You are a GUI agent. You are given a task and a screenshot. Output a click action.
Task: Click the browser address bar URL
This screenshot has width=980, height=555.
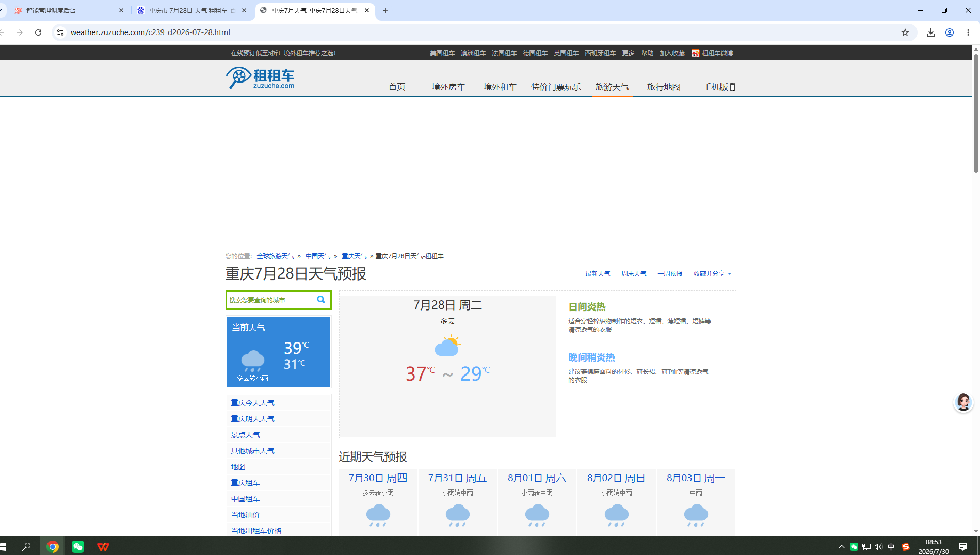click(150, 32)
